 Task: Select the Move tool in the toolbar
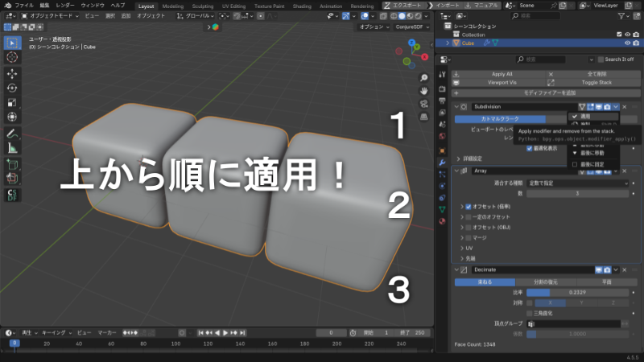(x=12, y=73)
